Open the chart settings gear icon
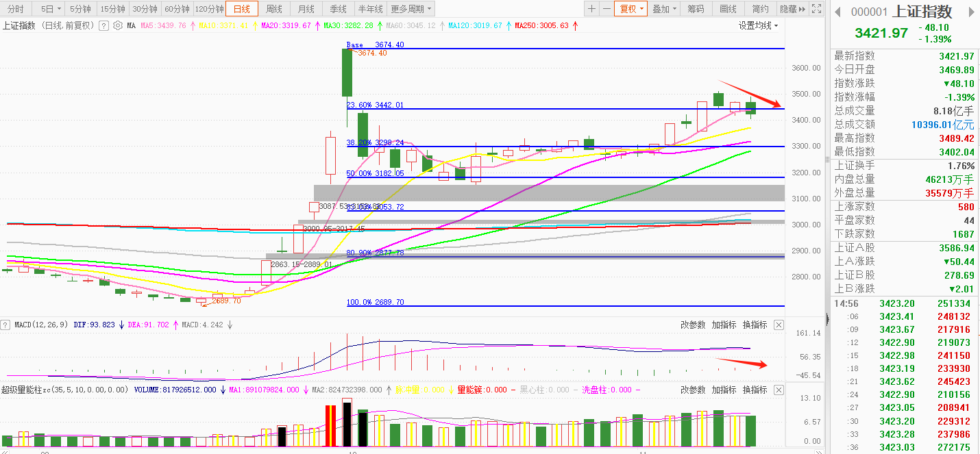The image size is (980, 454). 118,25
